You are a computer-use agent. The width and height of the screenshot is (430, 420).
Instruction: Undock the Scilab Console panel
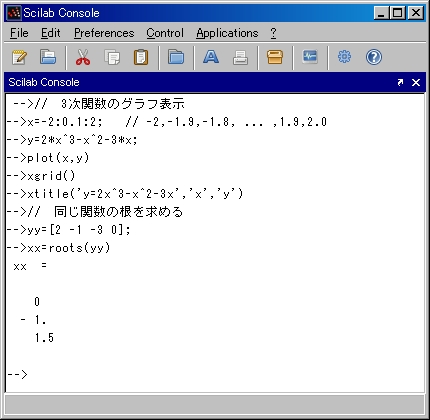[400, 82]
